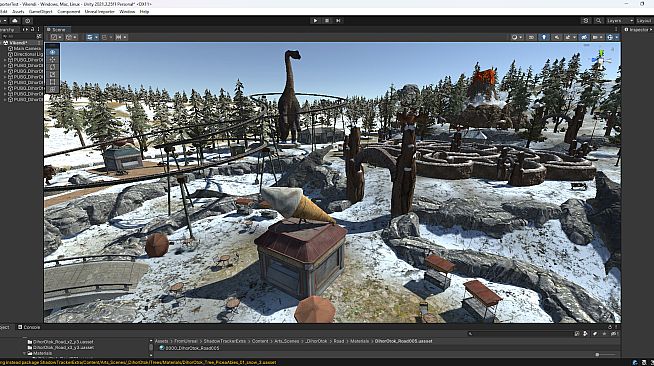Viewport: 654px width, 366px height.
Task: Click the Hierarchy search field
Action: [x=18, y=36]
